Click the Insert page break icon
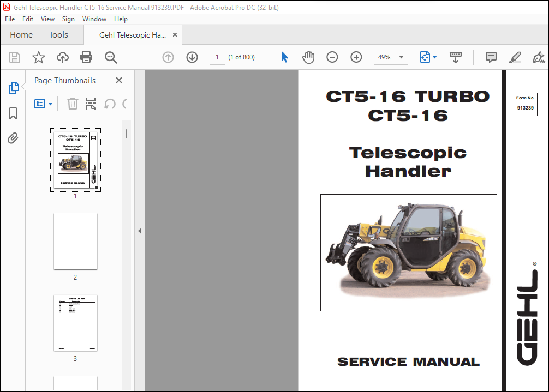 pyautogui.click(x=91, y=104)
